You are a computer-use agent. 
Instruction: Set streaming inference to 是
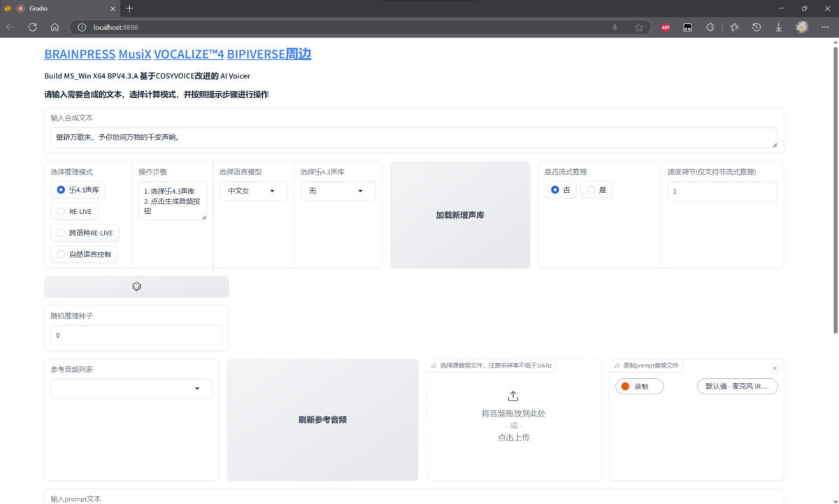click(596, 190)
